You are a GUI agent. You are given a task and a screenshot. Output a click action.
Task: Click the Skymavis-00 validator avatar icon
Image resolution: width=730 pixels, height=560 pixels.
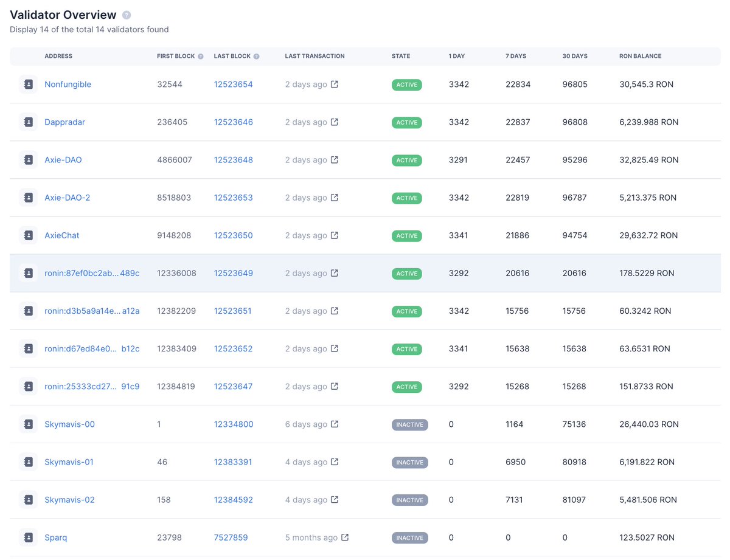tap(28, 424)
